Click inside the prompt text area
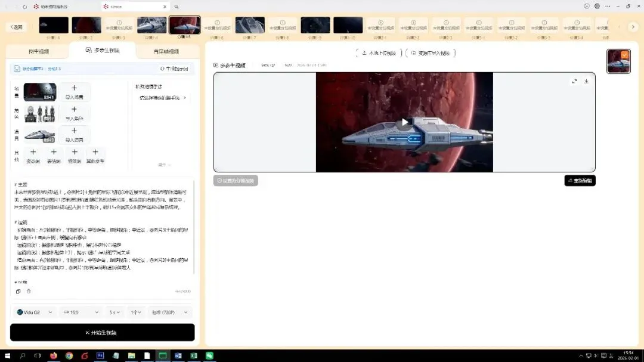 click(102, 232)
